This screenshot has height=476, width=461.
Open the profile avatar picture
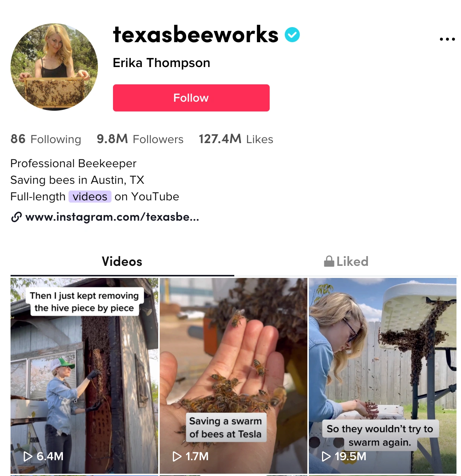pos(54,67)
